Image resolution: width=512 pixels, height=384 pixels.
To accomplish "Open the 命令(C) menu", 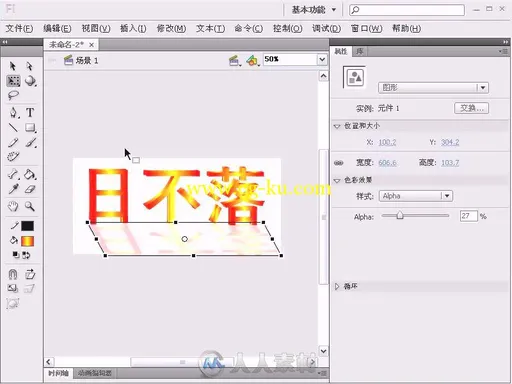I will pos(249,29).
